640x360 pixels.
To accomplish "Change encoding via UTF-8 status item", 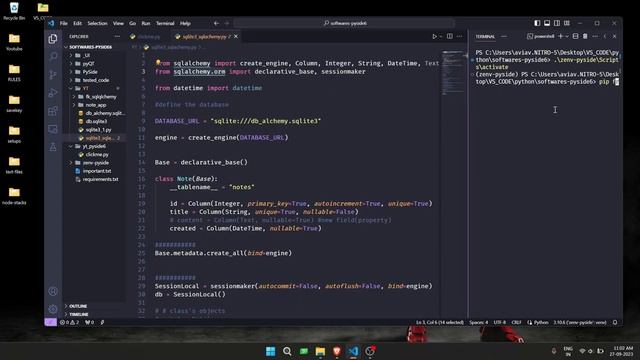I will tap(500, 322).
